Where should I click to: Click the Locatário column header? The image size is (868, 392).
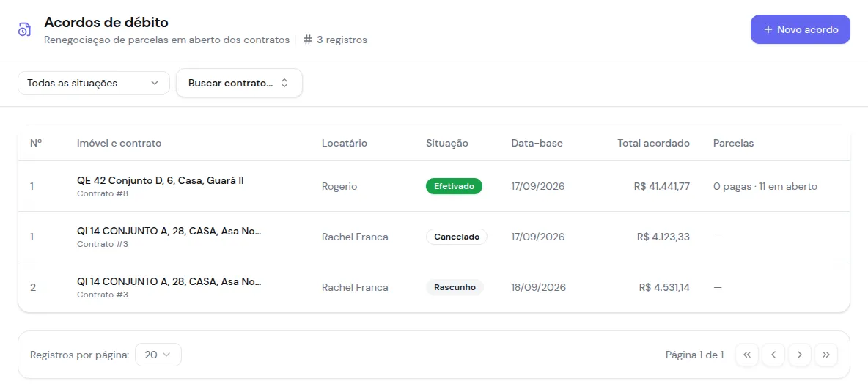tap(345, 143)
